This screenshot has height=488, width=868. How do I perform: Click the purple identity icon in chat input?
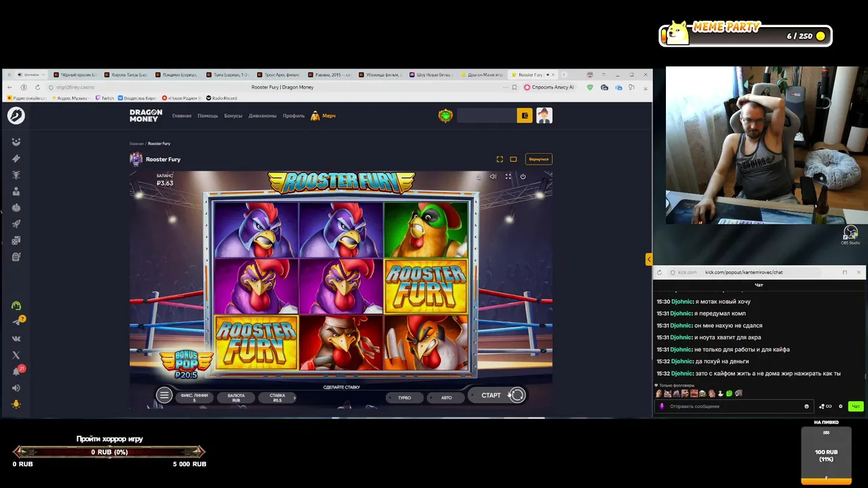coord(663,407)
